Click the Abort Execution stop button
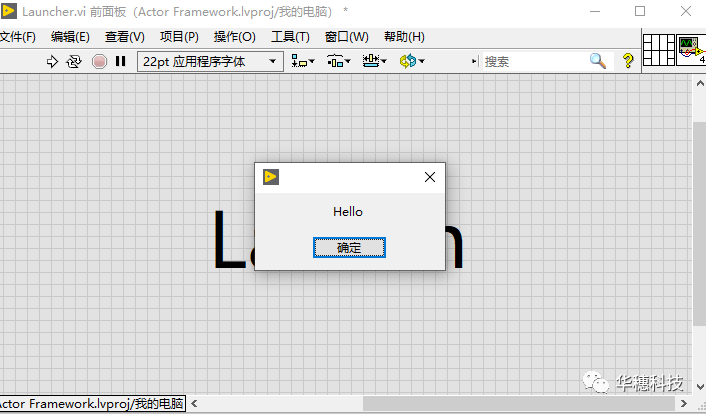Viewport: 706px width, 414px height. (100, 61)
